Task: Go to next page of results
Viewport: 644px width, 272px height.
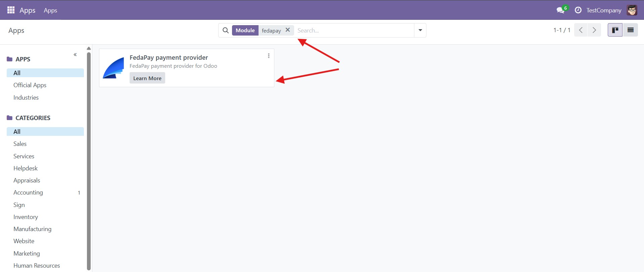Action: tap(594, 30)
